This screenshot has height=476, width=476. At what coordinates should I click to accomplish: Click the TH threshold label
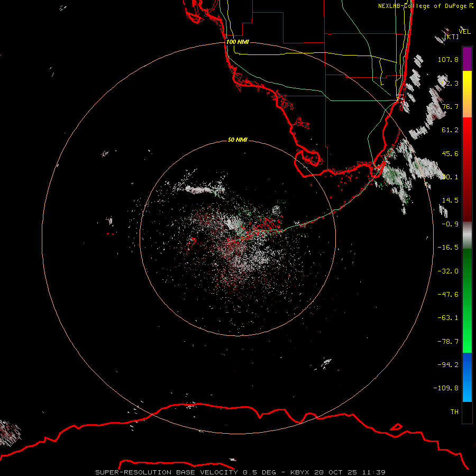point(454,411)
